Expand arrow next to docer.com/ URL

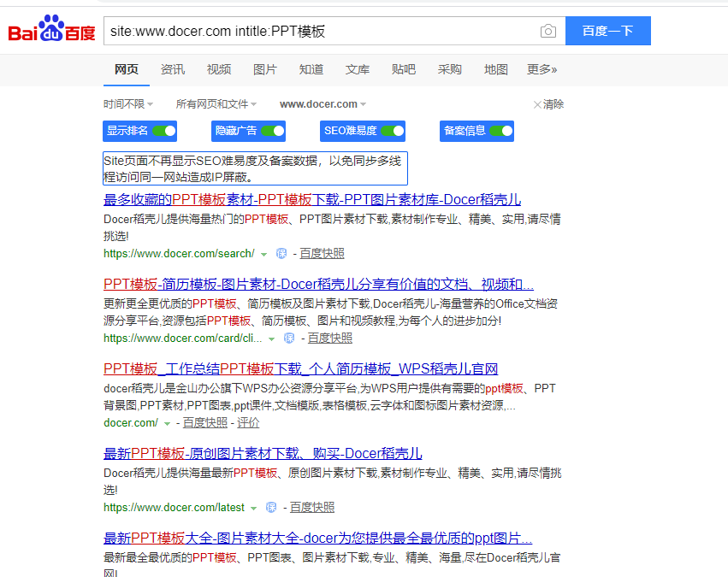pos(168,423)
